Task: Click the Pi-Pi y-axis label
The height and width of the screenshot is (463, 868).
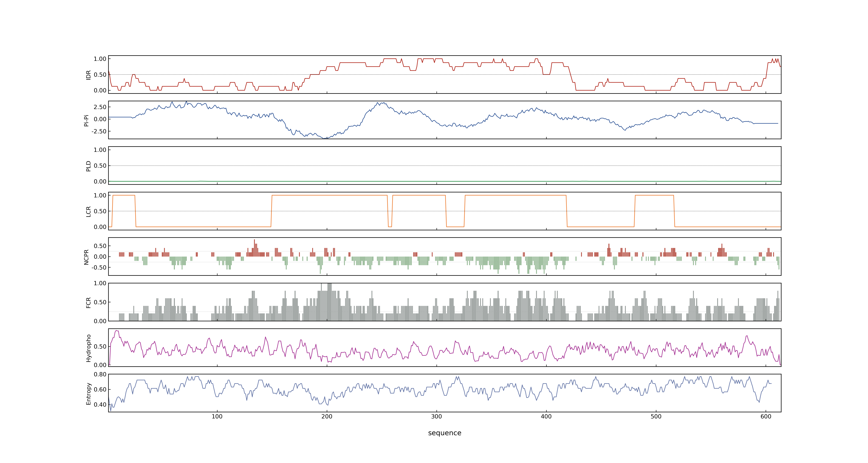Action: (86, 120)
